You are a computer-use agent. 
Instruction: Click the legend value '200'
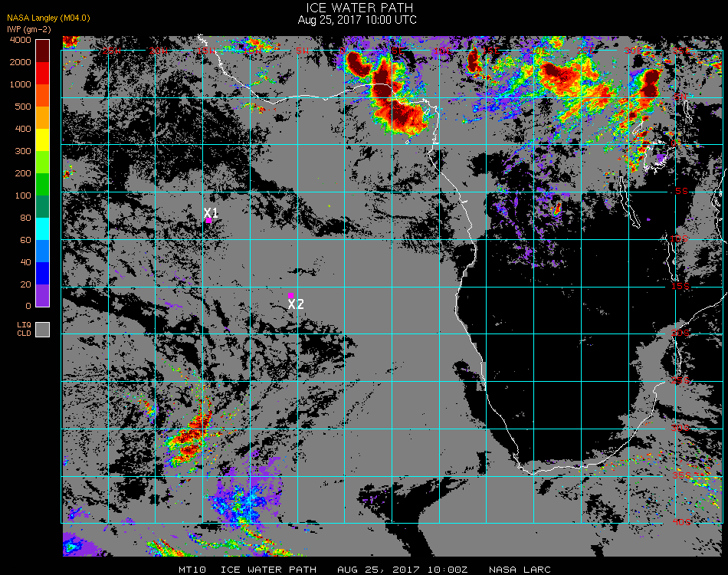[x=23, y=174]
